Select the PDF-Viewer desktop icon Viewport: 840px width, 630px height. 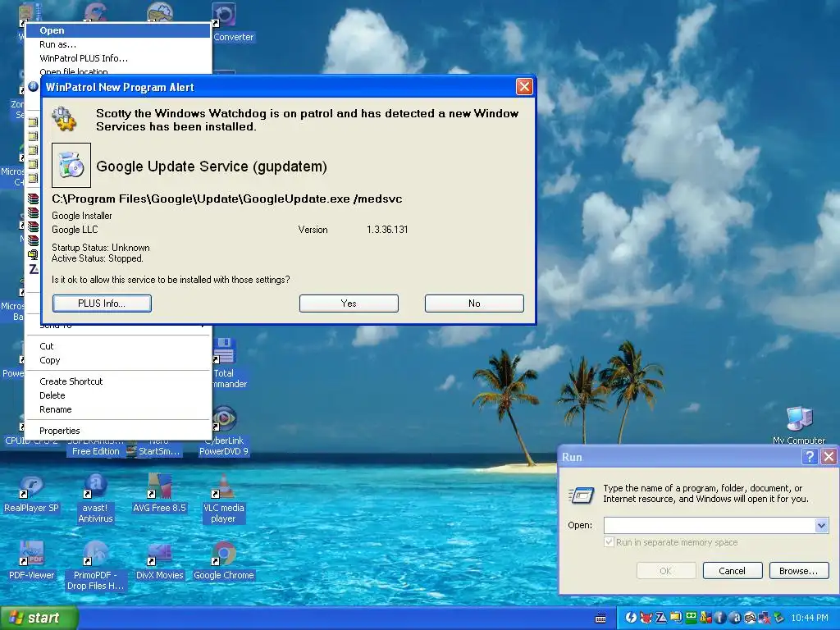[32, 560]
